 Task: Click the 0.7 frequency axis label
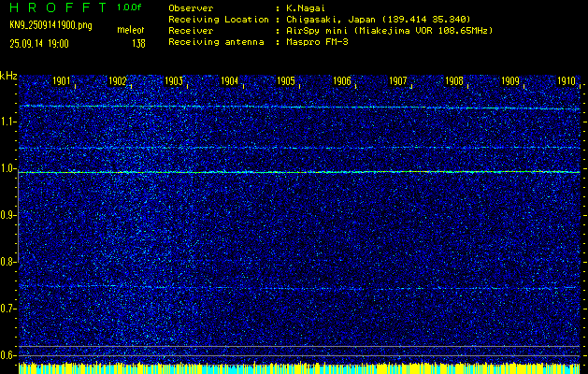click(x=7, y=309)
